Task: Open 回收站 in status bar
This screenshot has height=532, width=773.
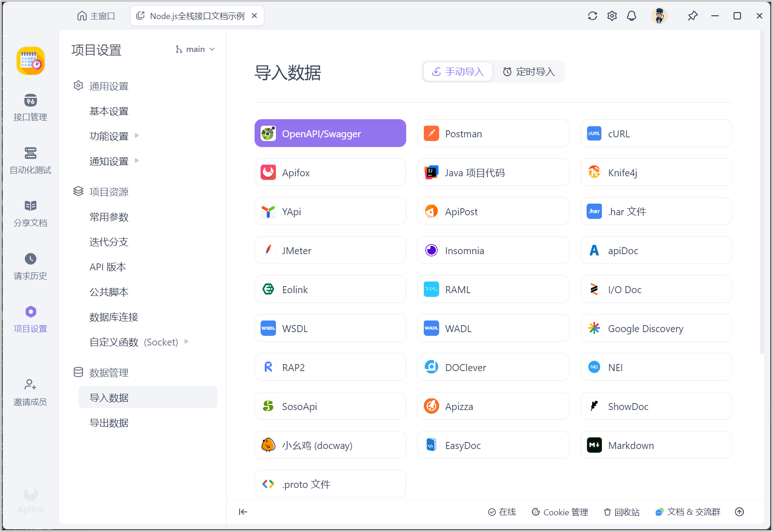Action: tap(621, 512)
